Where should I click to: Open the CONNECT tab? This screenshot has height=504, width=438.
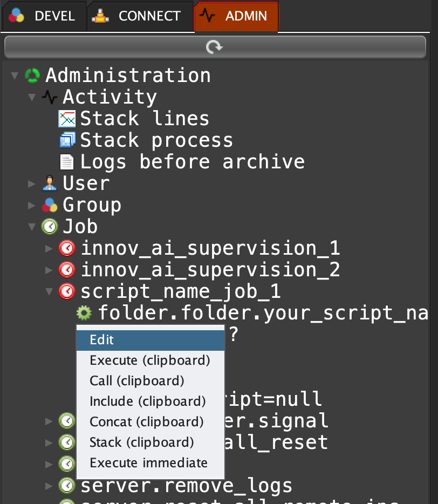click(x=139, y=16)
